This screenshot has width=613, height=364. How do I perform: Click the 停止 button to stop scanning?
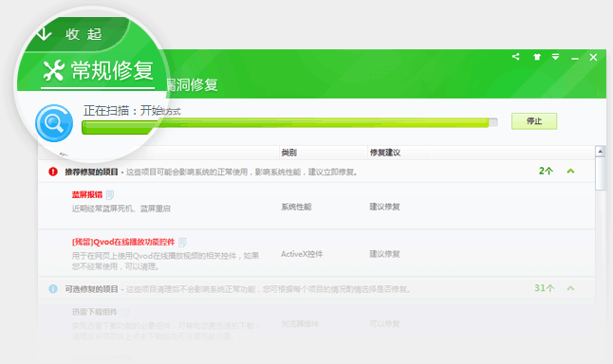pyautogui.click(x=534, y=121)
